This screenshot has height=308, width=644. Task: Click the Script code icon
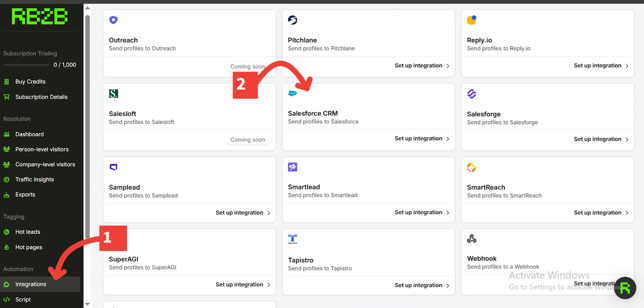(x=6, y=300)
